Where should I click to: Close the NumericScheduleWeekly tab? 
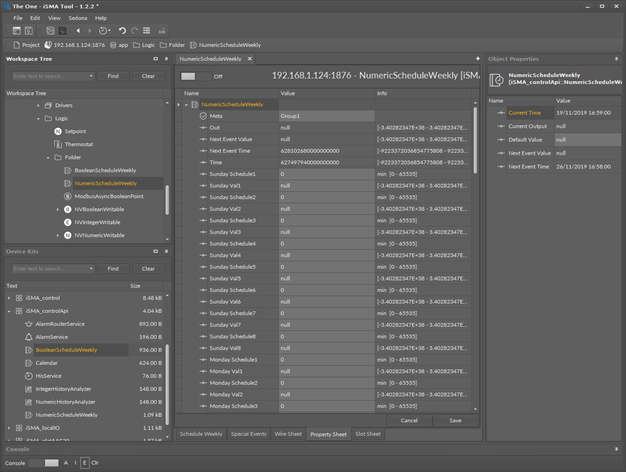pyautogui.click(x=248, y=59)
